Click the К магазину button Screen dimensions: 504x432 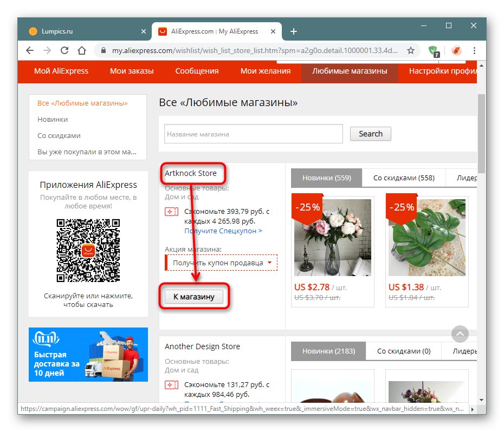pos(194,297)
